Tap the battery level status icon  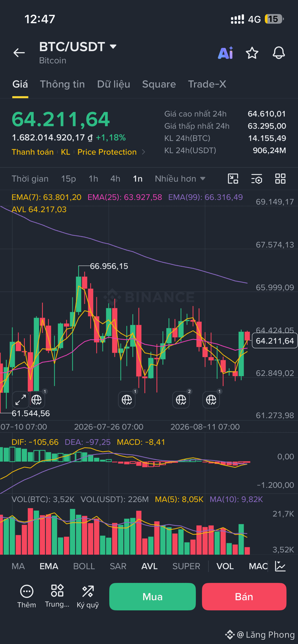point(274,19)
